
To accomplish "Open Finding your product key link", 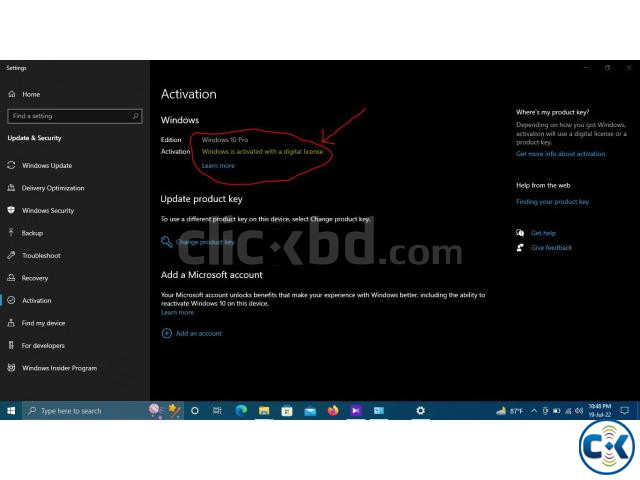I will pyautogui.click(x=552, y=202).
